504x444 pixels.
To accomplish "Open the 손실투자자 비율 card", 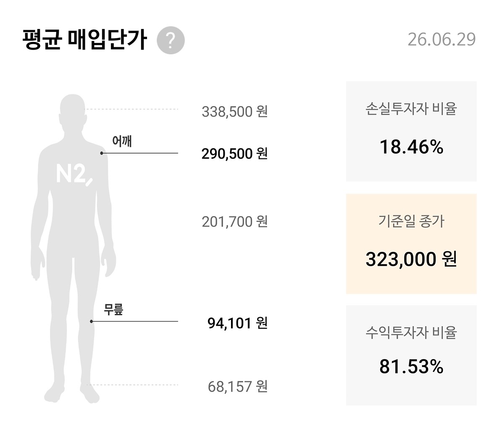I will click(x=411, y=131).
